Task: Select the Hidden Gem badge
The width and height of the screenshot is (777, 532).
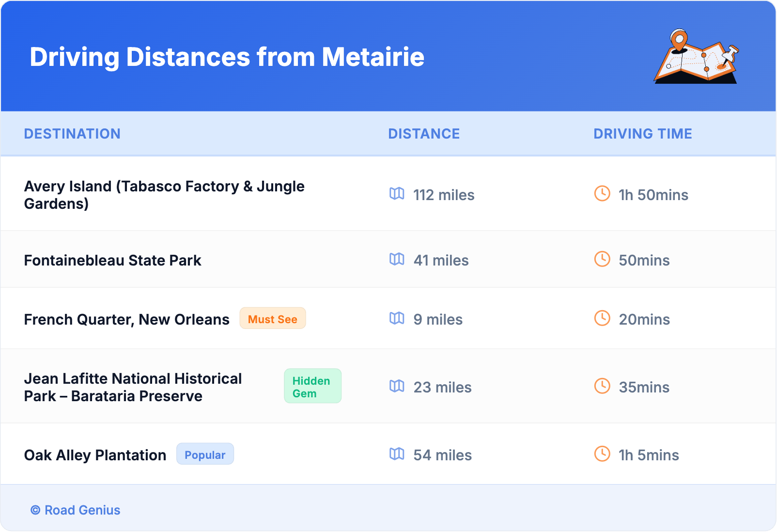Action: click(x=312, y=387)
